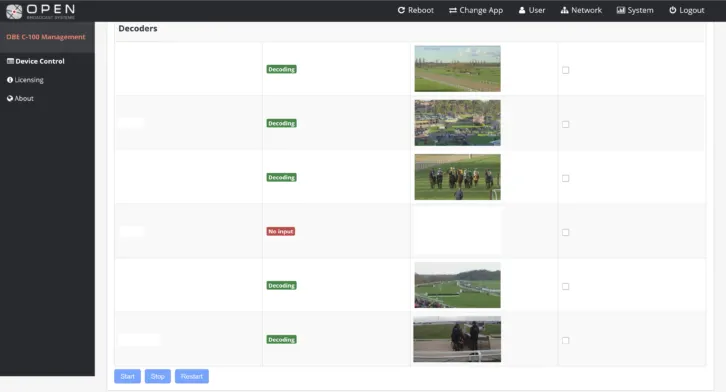Open the hillside course thumbnail
The height and width of the screenshot is (392, 726).
point(457,285)
